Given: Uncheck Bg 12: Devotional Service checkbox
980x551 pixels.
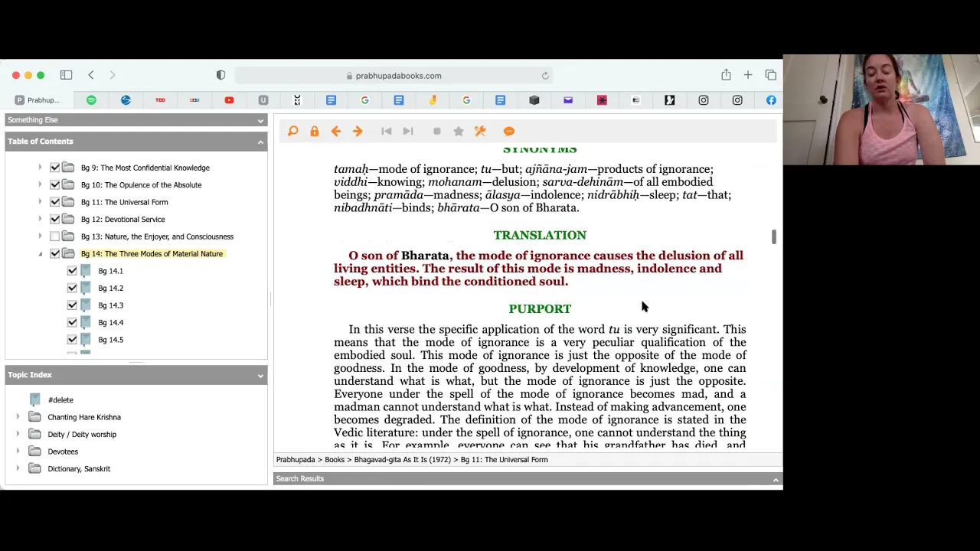Looking at the screenshot, I should tap(54, 219).
